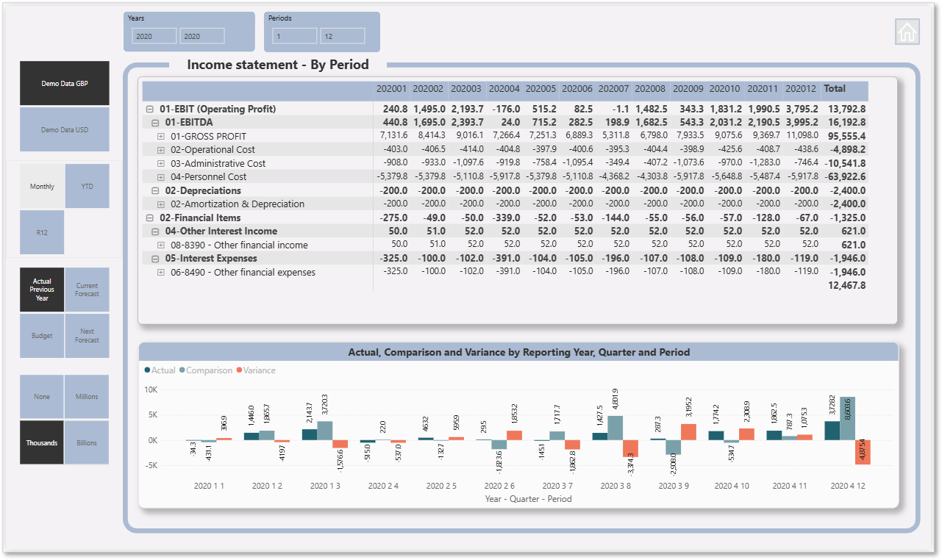The image size is (942, 560).
Task: Click the Income statement - By Period title
Action: (x=278, y=65)
